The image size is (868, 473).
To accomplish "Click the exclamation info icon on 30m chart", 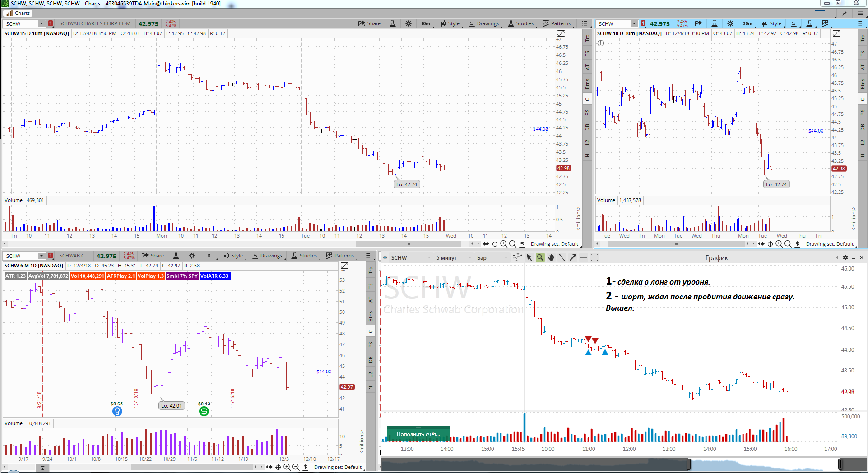I will point(601,43).
